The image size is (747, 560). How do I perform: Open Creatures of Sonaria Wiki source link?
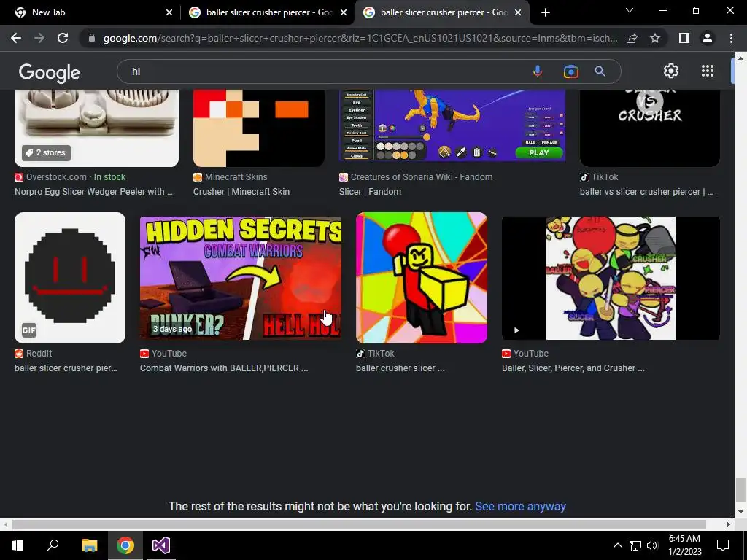pyautogui.click(x=416, y=177)
